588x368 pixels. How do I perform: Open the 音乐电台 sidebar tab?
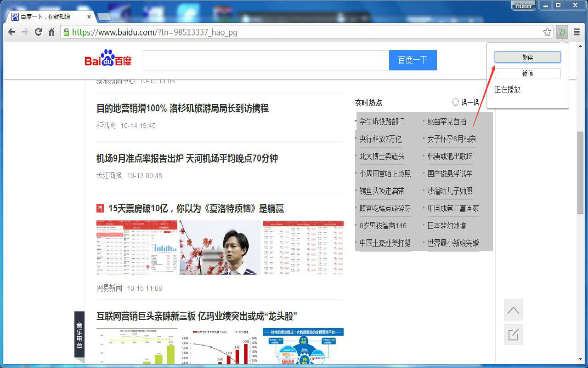click(x=79, y=335)
